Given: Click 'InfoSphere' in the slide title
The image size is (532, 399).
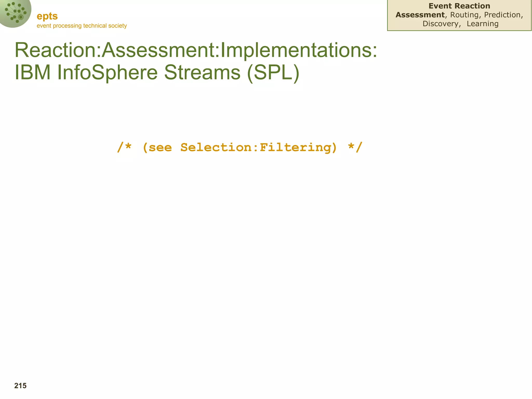Looking at the screenshot, I should tap(107, 72).
